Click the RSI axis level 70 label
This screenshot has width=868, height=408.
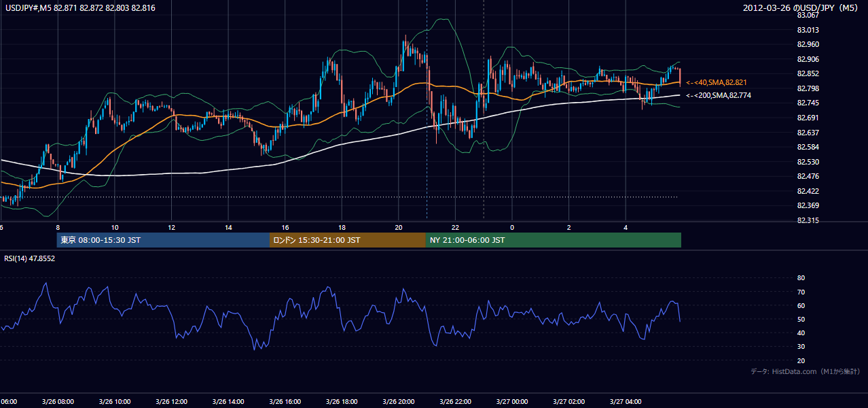point(801,292)
